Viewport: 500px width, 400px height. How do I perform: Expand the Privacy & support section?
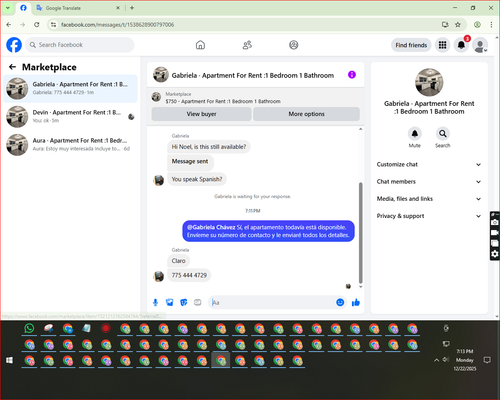(x=429, y=216)
